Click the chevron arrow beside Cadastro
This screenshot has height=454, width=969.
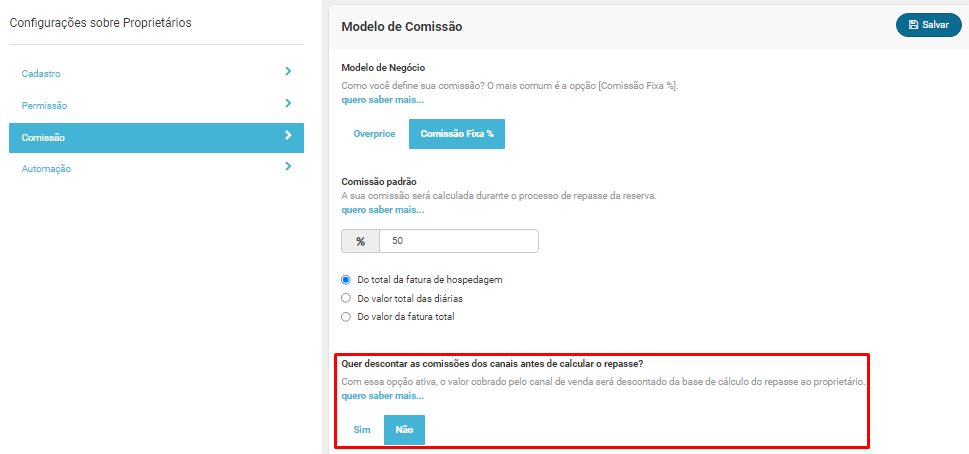pyautogui.click(x=288, y=72)
